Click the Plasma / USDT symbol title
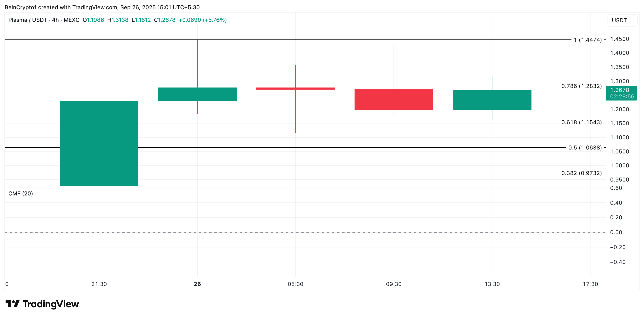644x318 pixels. click(27, 20)
